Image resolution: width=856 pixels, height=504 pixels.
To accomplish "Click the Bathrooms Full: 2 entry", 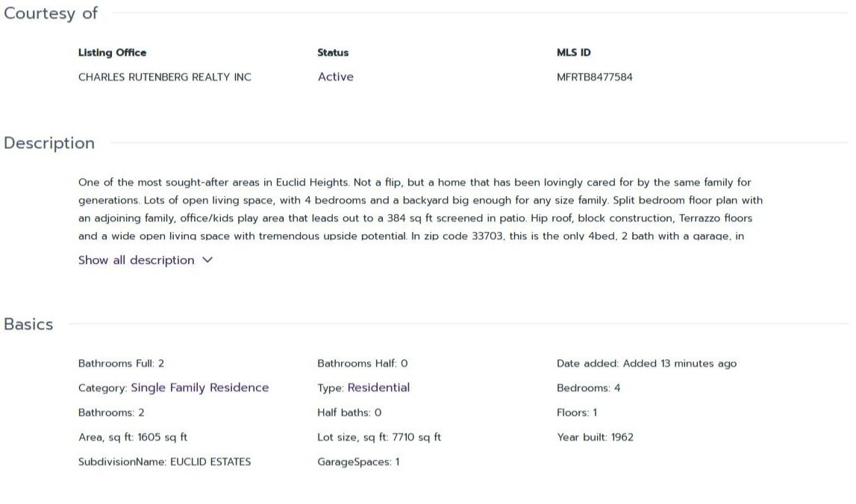I will (x=121, y=364).
